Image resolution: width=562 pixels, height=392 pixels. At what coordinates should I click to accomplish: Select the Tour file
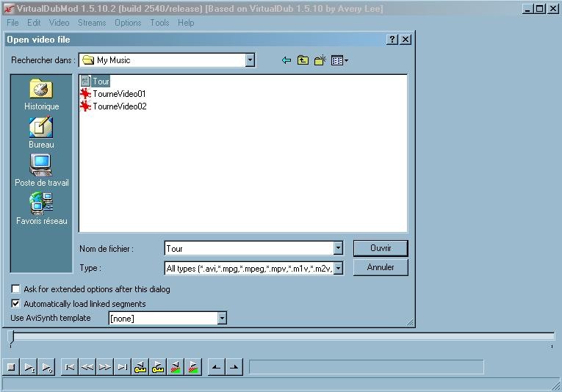pos(96,81)
